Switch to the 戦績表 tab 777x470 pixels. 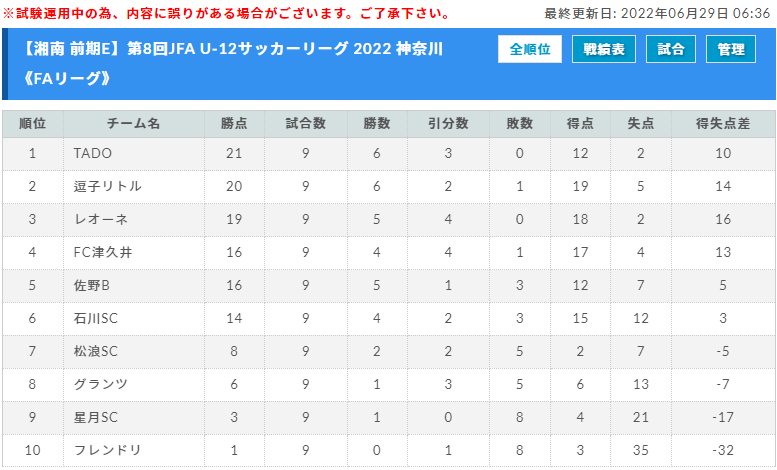604,49
